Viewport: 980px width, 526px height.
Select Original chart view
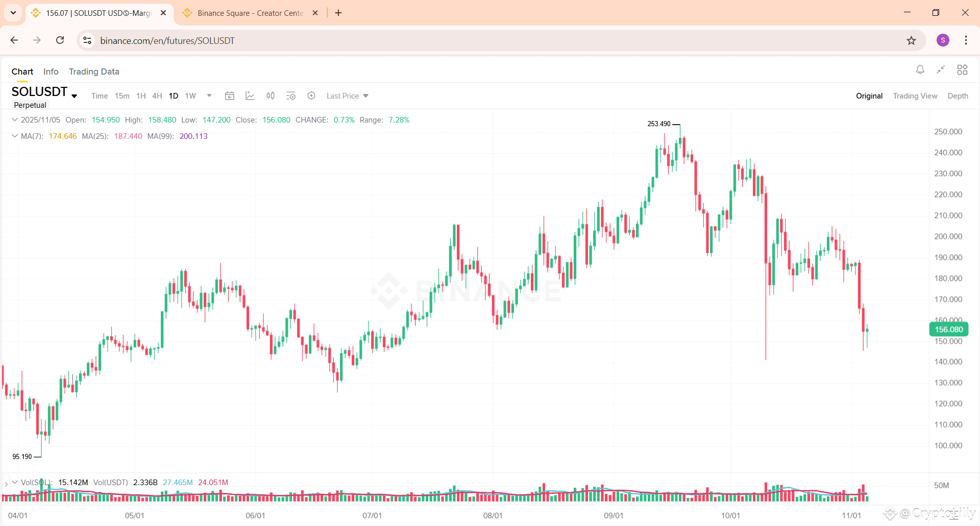pos(869,95)
